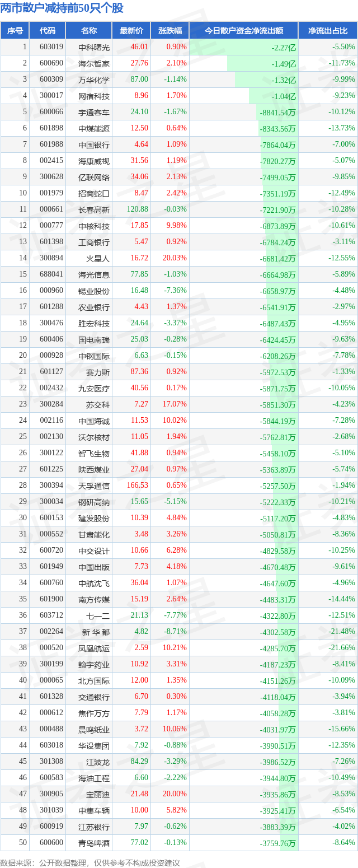Click the 今日散户资金净流出额 column header
The image size is (358, 868).
tap(243, 30)
